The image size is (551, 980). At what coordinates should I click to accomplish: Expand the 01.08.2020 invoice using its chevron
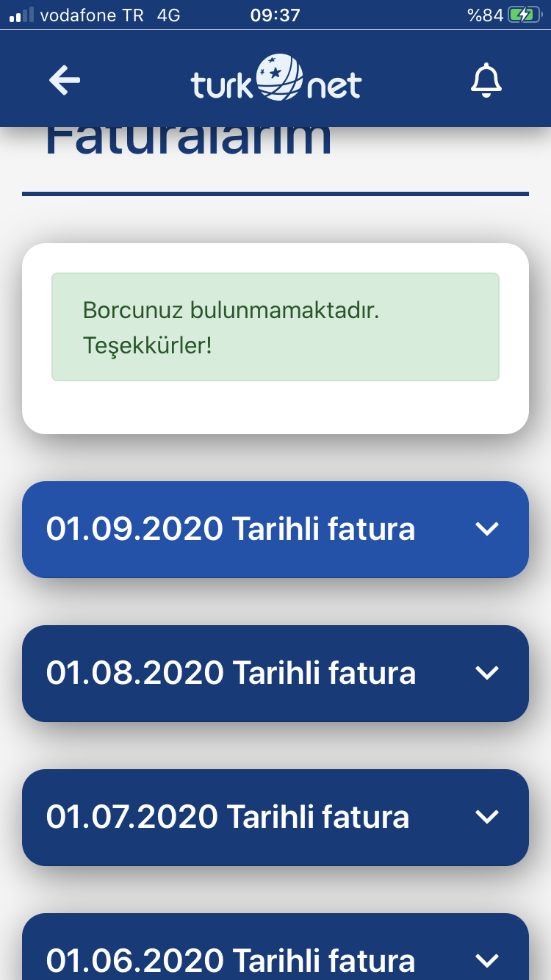[487, 673]
